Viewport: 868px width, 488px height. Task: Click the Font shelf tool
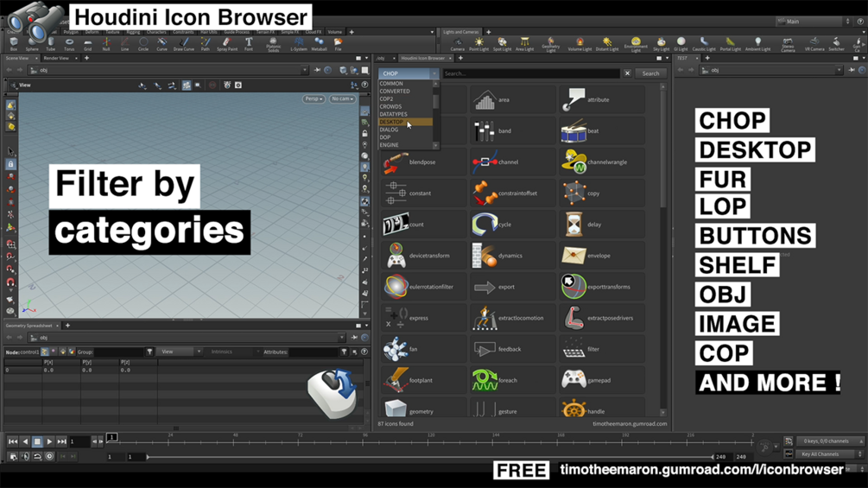(249, 44)
